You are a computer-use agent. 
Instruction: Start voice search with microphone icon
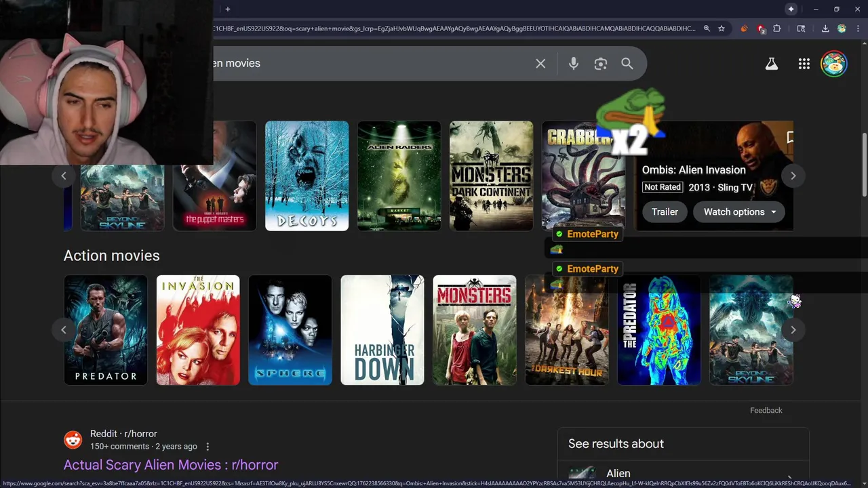pos(574,63)
